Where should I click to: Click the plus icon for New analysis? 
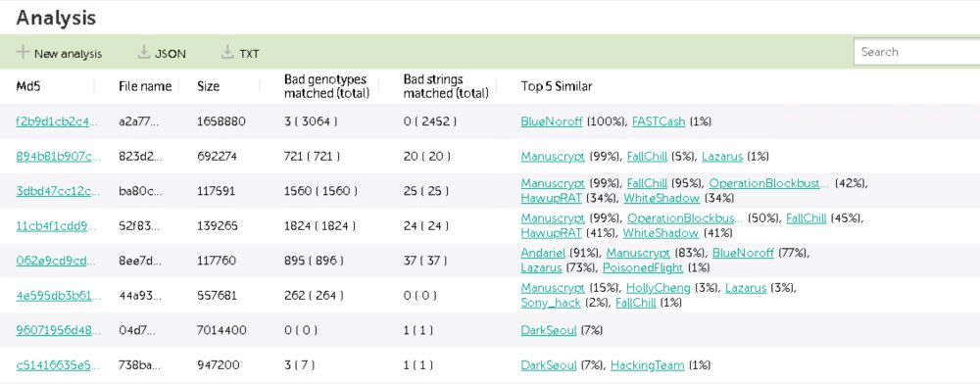[24, 52]
